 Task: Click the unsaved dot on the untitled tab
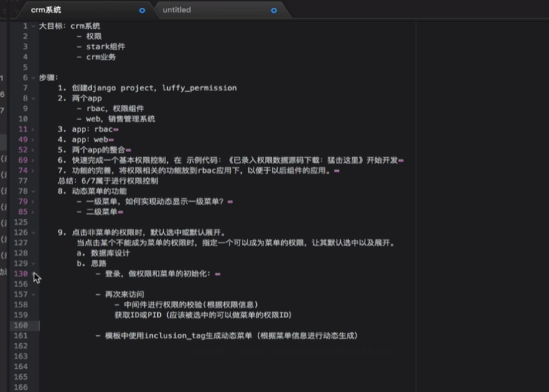pyautogui.click(x=274, y=11)
